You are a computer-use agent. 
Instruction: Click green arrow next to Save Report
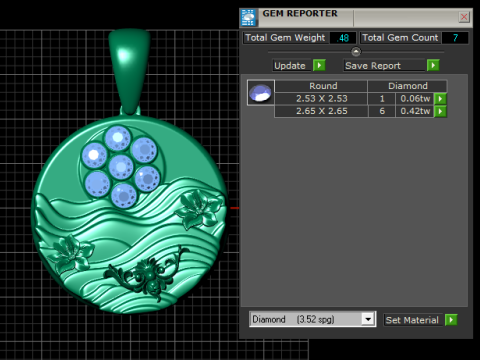[x=433, y=65]
